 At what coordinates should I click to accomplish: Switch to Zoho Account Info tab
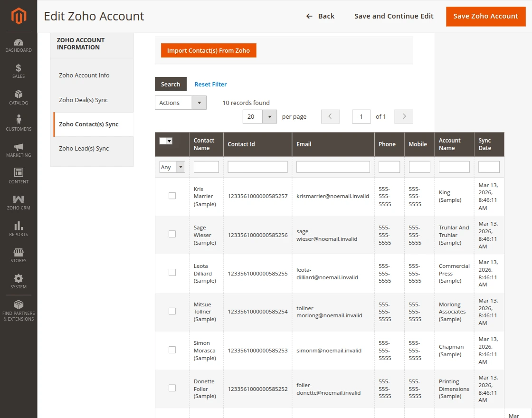84,76
